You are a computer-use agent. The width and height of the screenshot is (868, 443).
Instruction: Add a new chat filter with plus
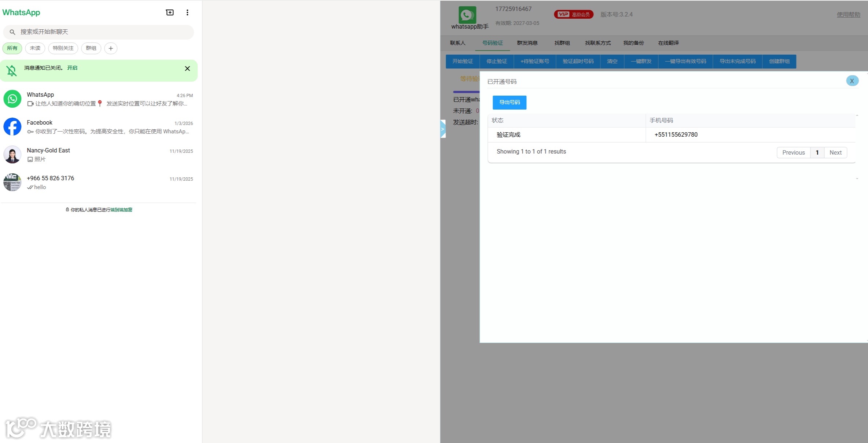111,48
